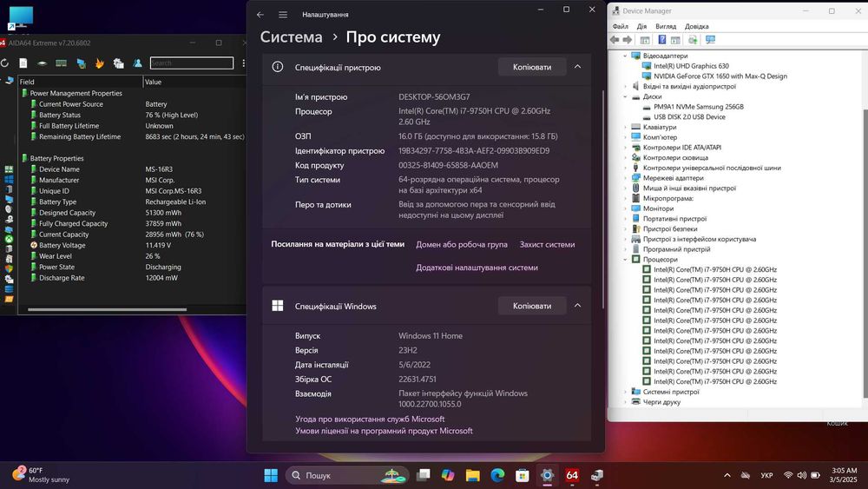Click the Система breadcrumb in Settings
This screenshot has height=489, width=868.
point(291,37)
